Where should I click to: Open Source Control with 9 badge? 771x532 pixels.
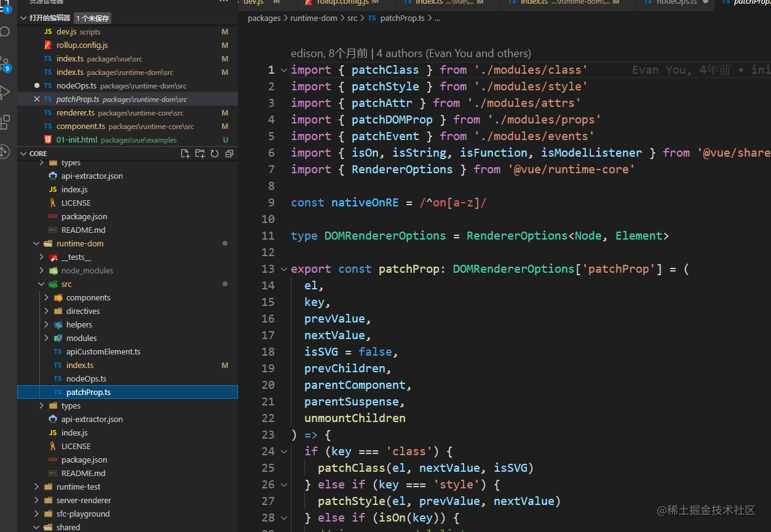click(x=5, y=64)
